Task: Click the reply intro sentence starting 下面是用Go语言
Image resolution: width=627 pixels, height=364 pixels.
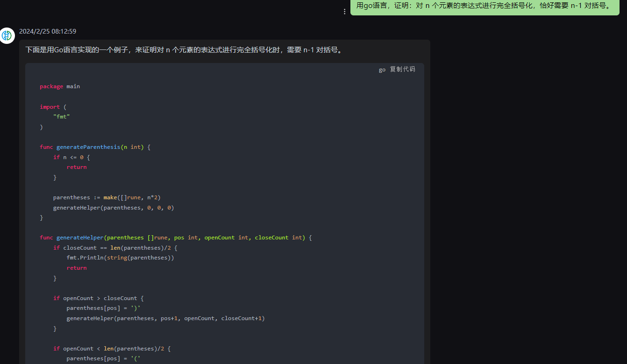Action: (x=184, y=50)
